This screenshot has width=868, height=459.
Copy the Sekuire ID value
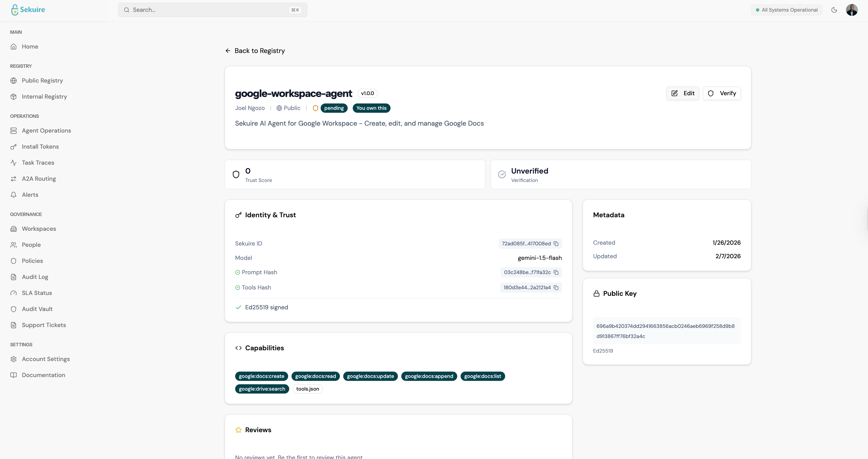pyautogui.click(x=556, y=244)
